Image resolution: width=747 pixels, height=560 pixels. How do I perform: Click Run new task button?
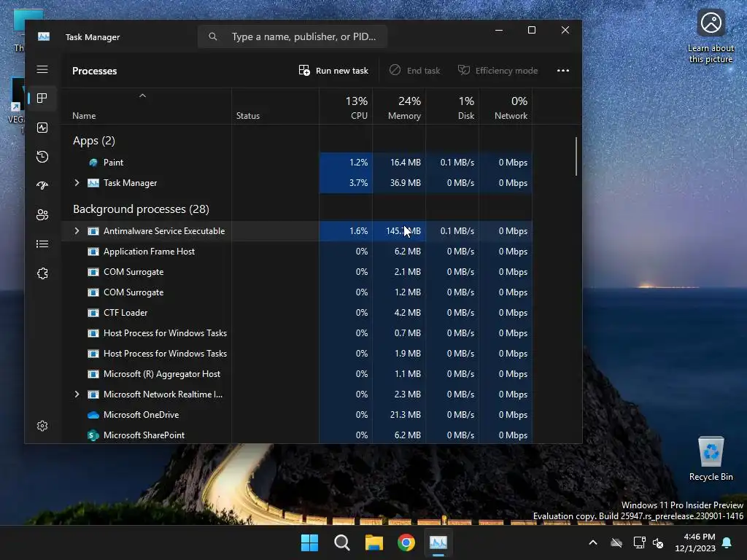[333, 71]
